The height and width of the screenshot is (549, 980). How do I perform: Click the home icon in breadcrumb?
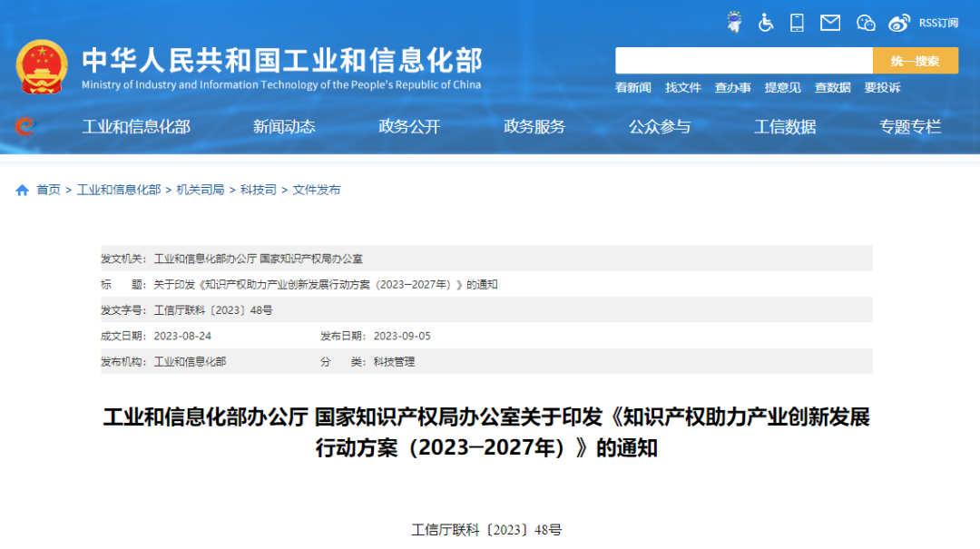coord(23,190)
